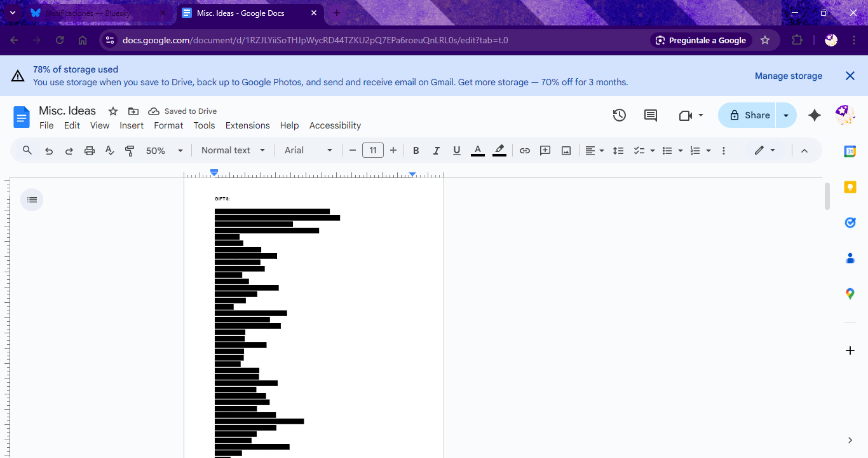This screenshot has height=458, width=868.
Task: Click the Insert image icon
Action: [x=566, y=151]
